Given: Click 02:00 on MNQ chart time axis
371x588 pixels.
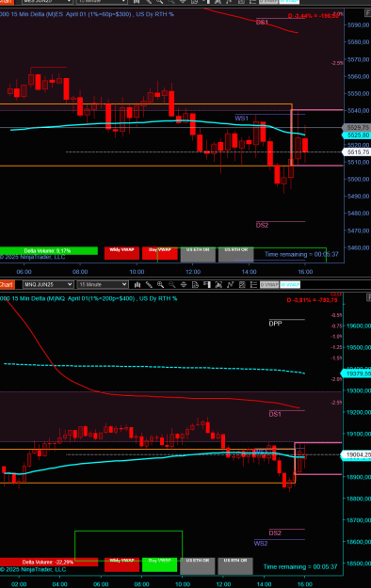Looking at the screenshot, I should coord(19,584).
